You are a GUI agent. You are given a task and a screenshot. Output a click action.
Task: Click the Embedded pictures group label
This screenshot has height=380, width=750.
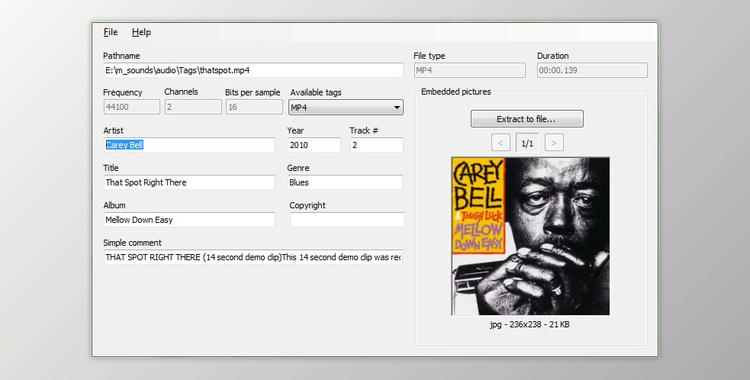[x=456, y=92]
